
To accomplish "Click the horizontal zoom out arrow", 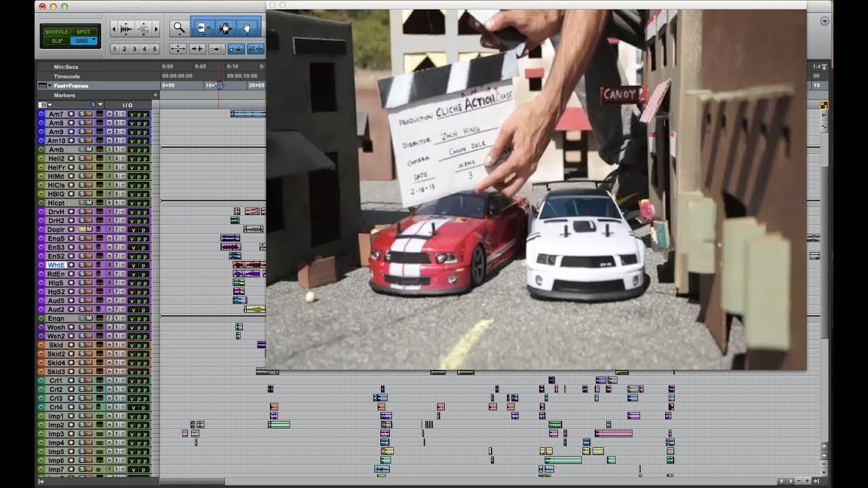I will 114,28.
